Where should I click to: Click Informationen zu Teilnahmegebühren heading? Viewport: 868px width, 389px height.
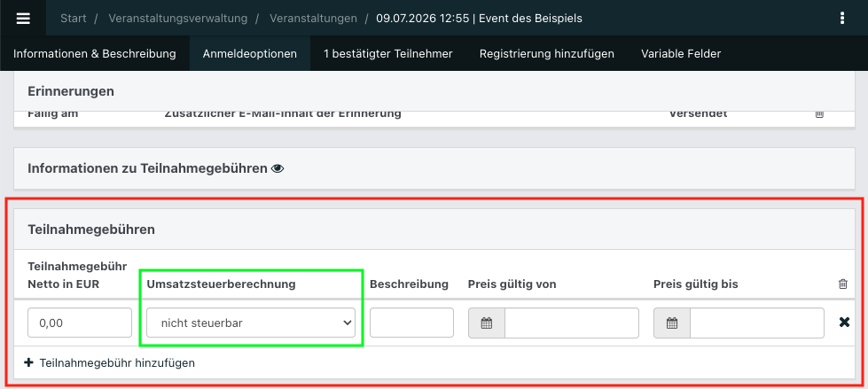(147, 168)
